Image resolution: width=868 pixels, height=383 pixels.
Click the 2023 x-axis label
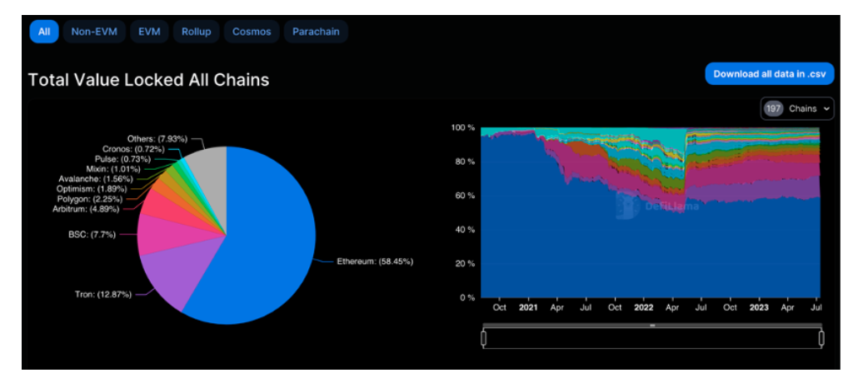click(x=758, y=308)
